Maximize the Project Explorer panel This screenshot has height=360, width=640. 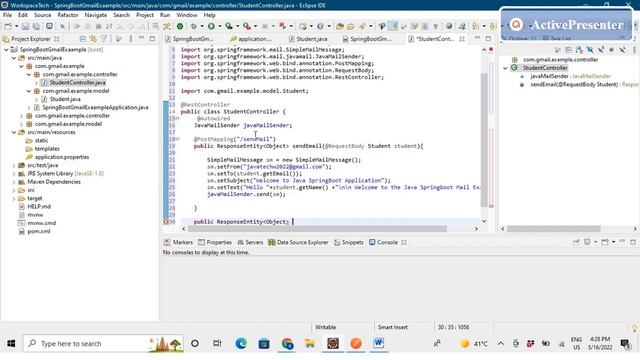click(x=152, y=38)
